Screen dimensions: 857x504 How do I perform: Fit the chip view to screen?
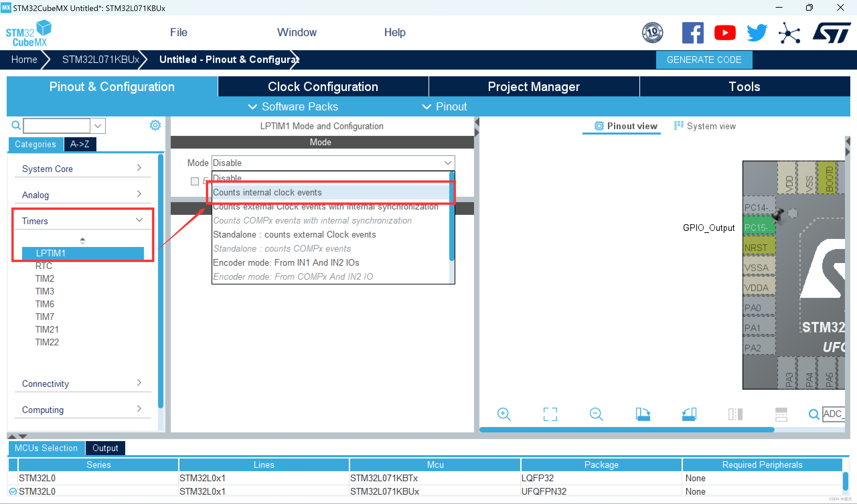pyautogui.click(x=550, y=414)
